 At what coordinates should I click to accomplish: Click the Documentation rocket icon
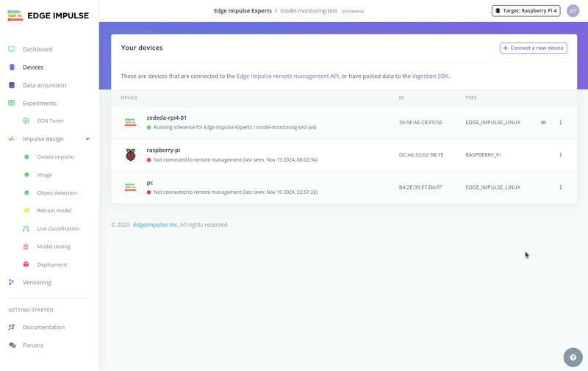pos(12,327)
